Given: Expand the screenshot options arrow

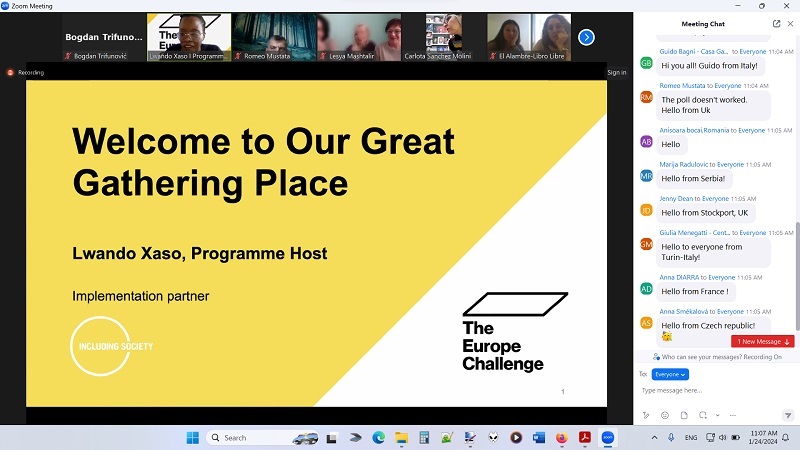Looking at the screenshot, I should coord(717,415).
